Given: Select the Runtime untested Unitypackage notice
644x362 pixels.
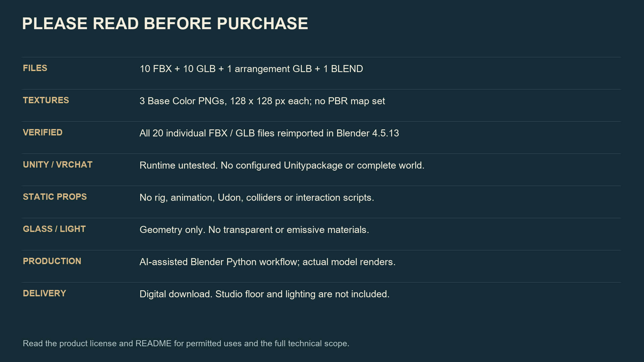Looking at the screenshot, I should 282,165.
